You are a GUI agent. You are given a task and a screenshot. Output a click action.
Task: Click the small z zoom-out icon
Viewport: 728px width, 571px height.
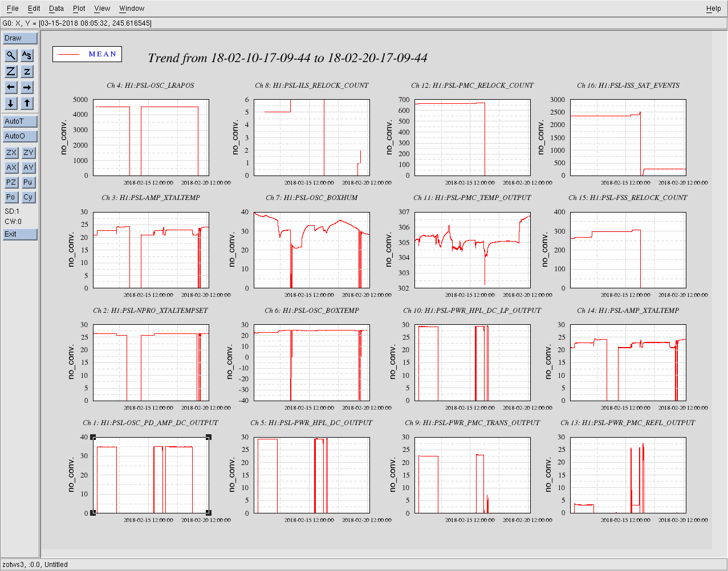(27, 71)
